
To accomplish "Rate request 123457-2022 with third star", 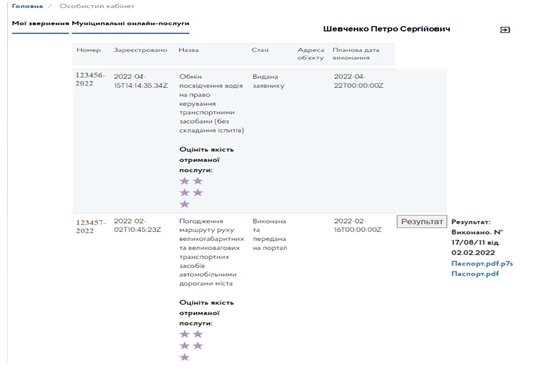I will pos(185,346).
